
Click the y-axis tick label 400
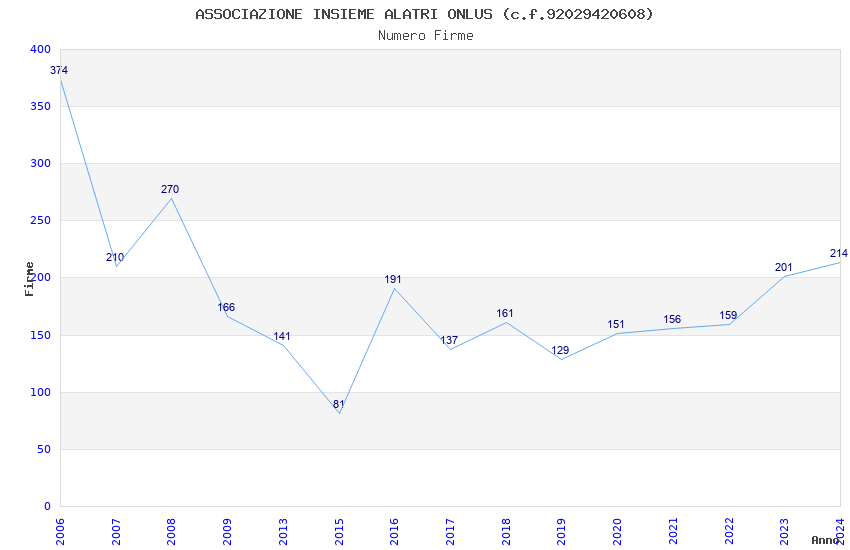(x=40, y=49)
